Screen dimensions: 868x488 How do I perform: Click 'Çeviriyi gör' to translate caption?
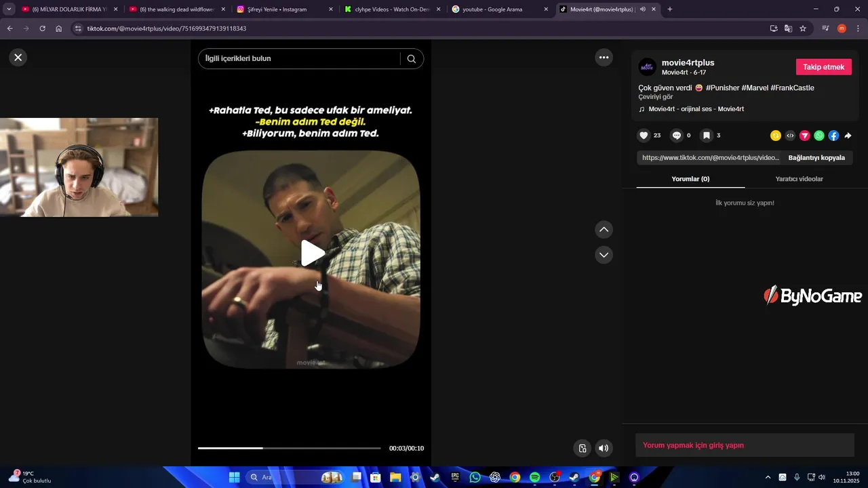click(x=655, y=97)
